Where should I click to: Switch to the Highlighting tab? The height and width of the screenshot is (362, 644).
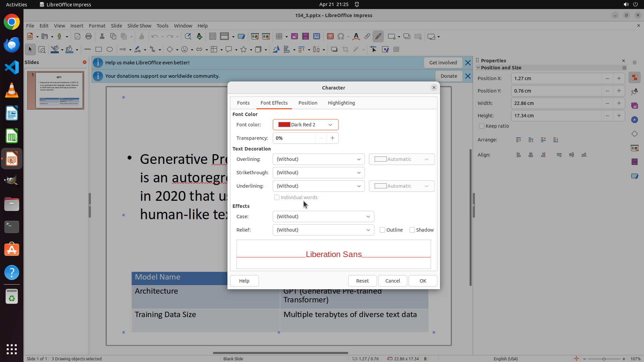(x=341, y=103)
